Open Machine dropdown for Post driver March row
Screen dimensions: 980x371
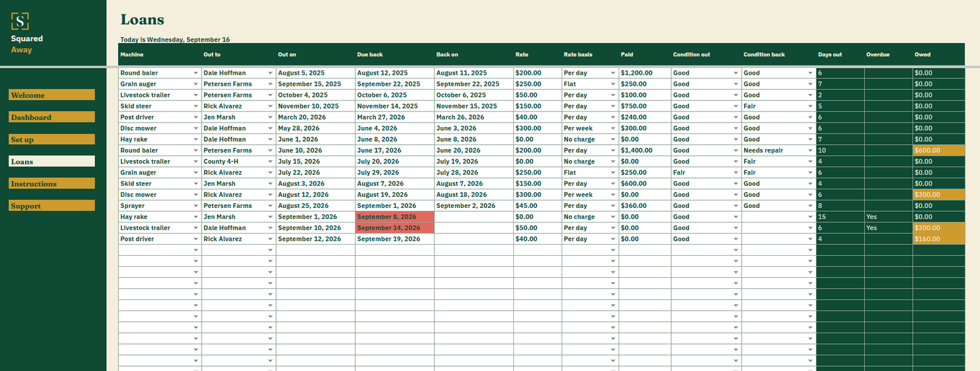point(196,117)
